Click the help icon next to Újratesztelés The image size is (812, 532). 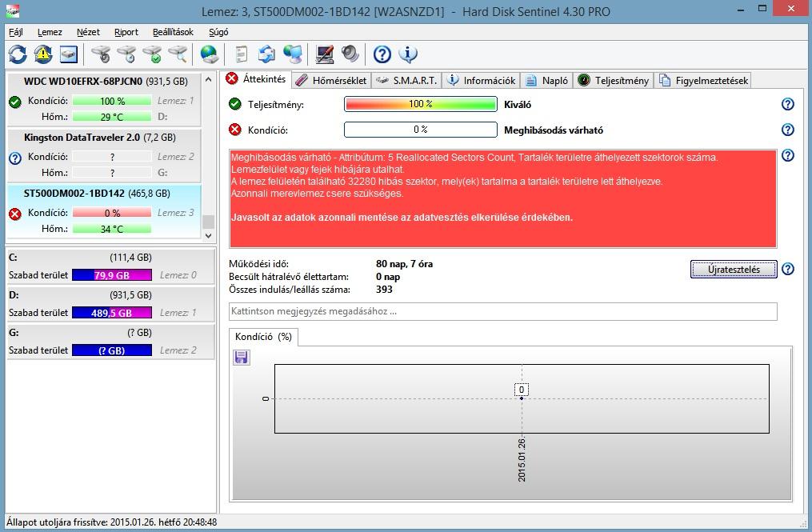[788, 269]
